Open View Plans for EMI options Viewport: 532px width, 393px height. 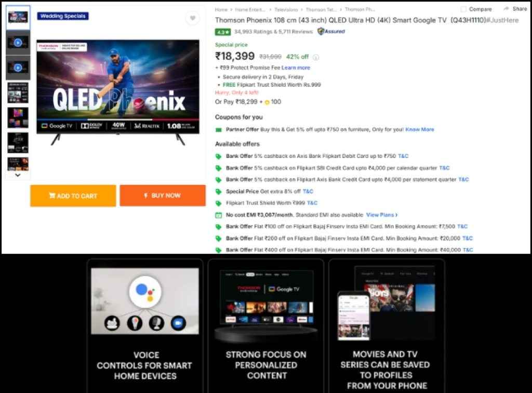click(382, 215)
